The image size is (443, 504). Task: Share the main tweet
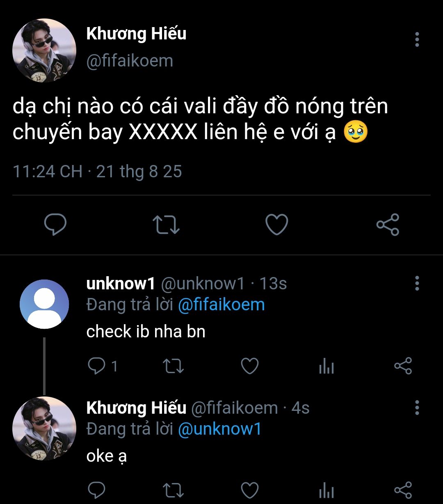click(388, 225)
